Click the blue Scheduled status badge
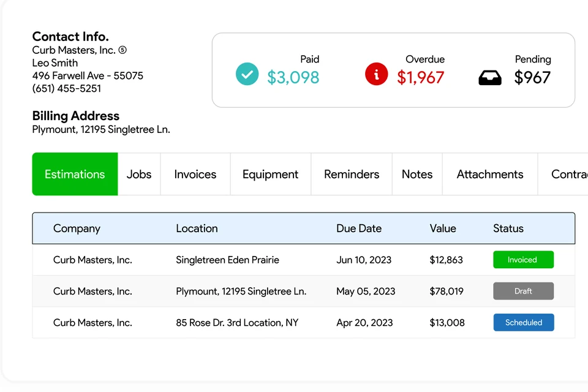 pyautogui.click(x=524, y=323)
